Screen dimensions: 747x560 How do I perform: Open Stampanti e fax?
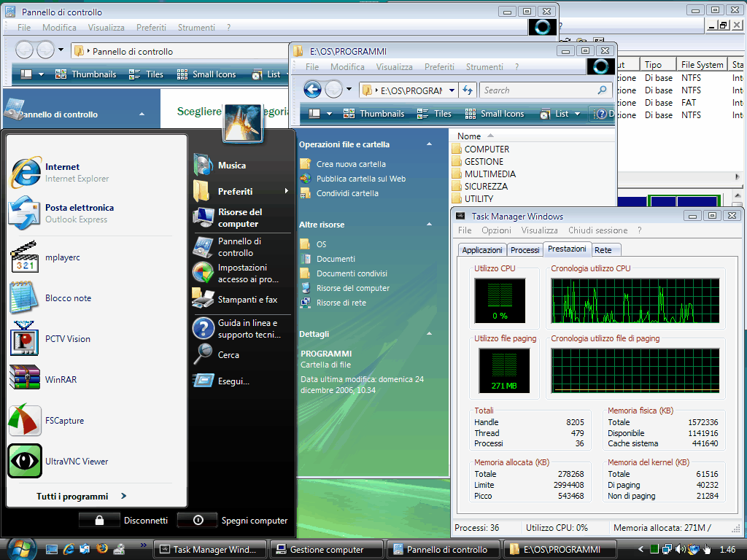(235, 300)
